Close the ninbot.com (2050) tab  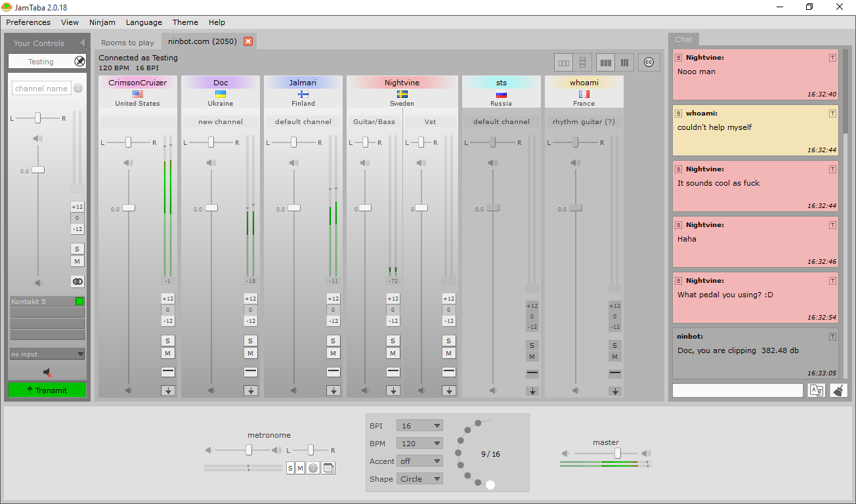(248, 41)
